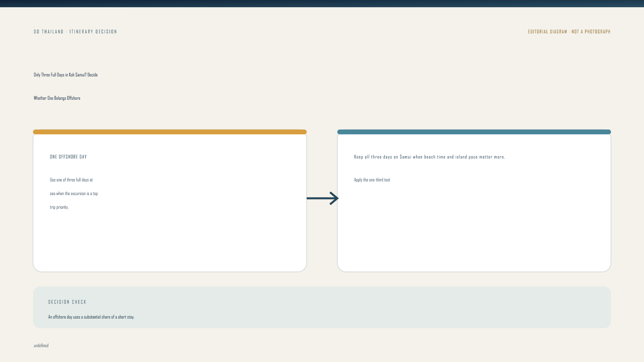
Task: Click 'Keep all three days on Samui' heading
Action: [429, 157]
